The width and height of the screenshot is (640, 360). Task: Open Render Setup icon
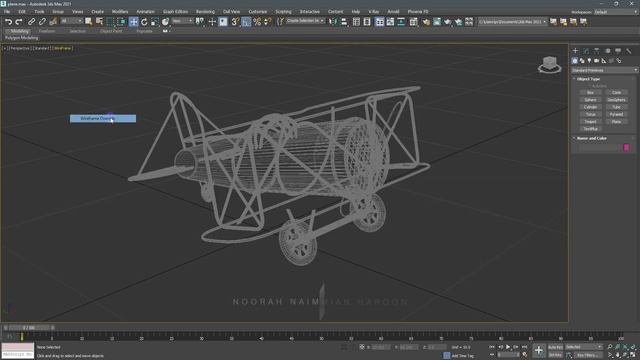(x=426, y=22)
